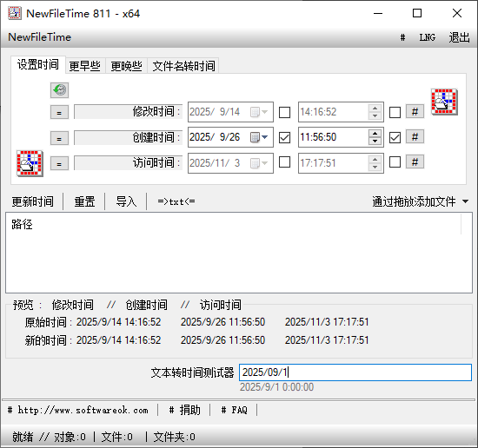Click the =>txt<= button

176,201
